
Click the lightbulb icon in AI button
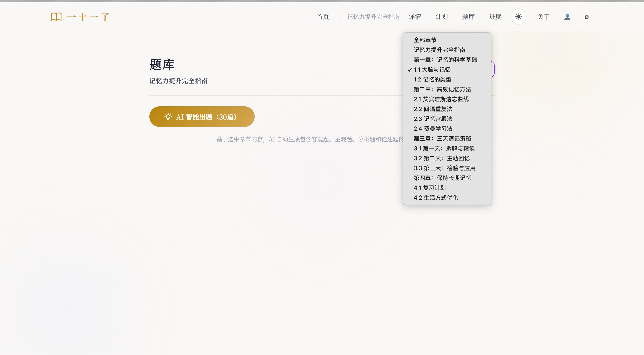[x=168, y=117]
